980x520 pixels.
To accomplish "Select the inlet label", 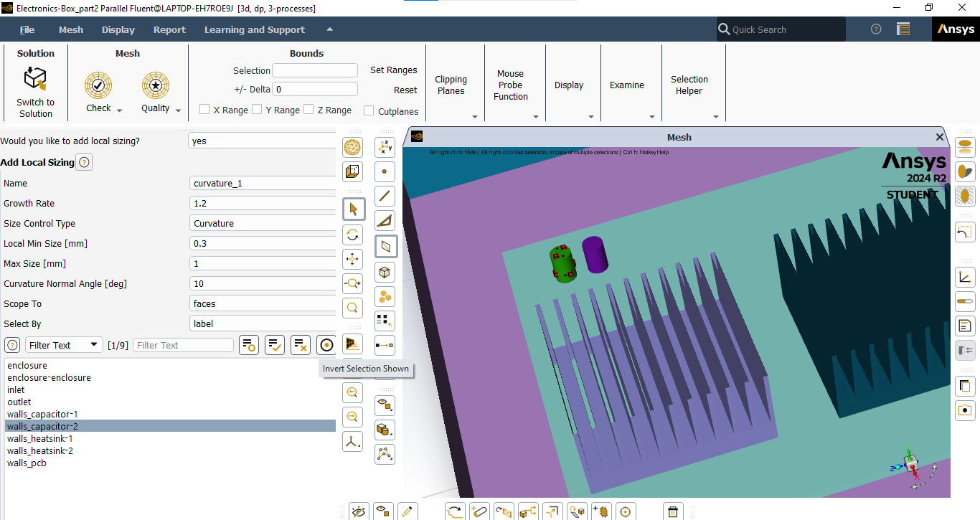I will (170, 389).
